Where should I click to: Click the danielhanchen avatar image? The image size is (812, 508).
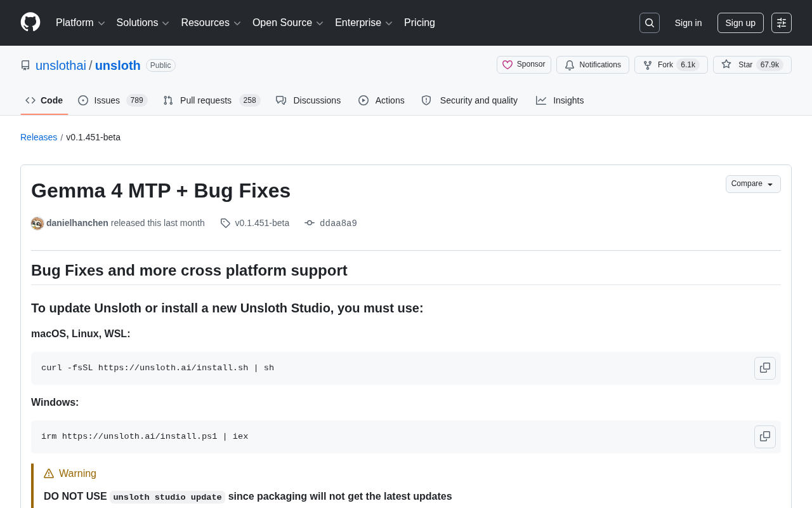[x=37, y=224]
